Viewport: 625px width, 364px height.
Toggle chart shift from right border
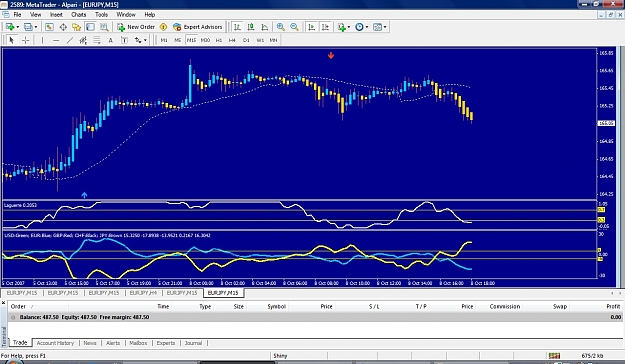(325, 27)
